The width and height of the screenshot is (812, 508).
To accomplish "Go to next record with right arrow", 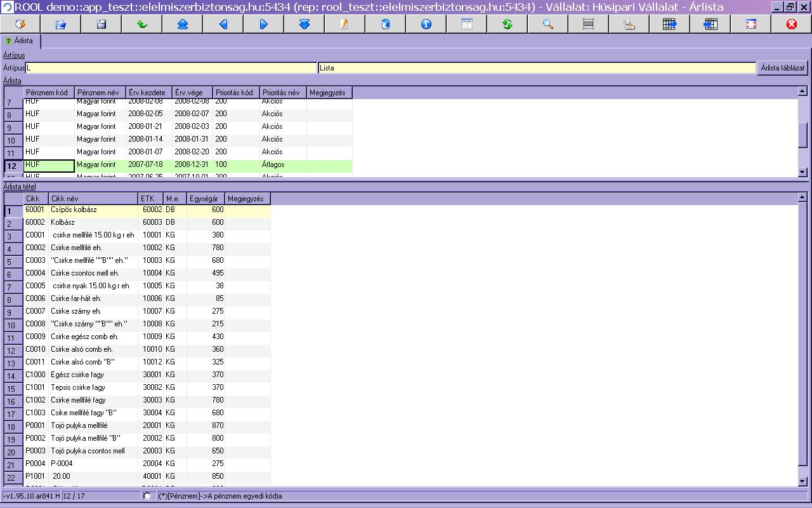I will (x=264, y=24).
